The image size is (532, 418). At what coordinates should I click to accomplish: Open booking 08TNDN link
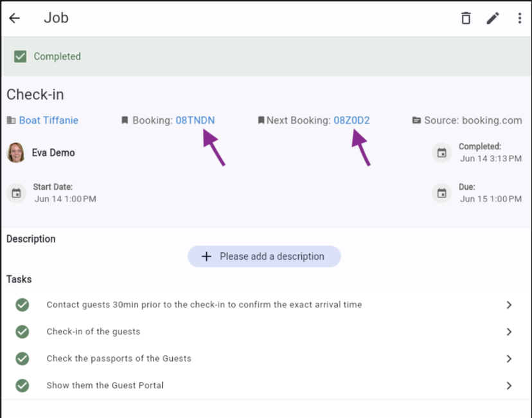coord(195,120)
